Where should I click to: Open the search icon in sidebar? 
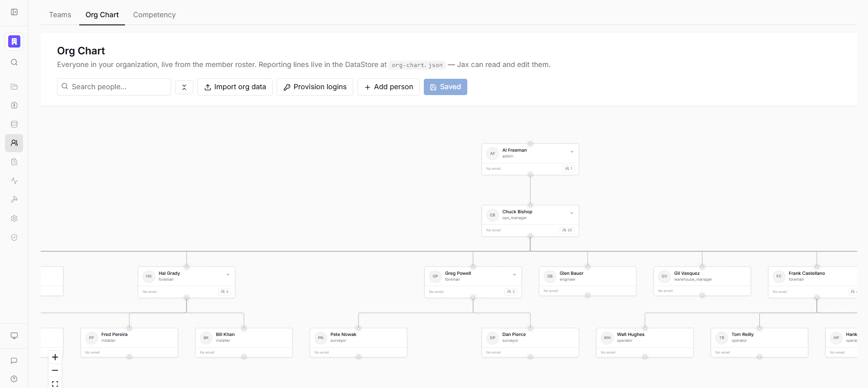14,62
